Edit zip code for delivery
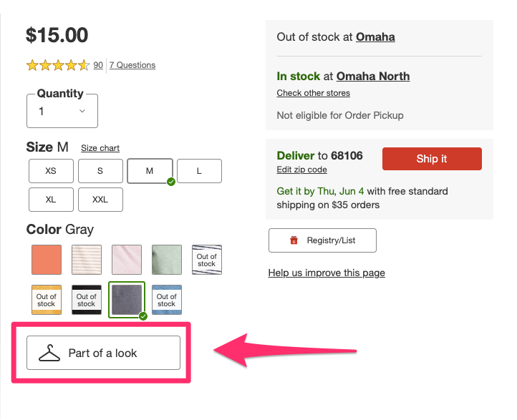This screenshot has height=420, width=517. pos(301,170)
